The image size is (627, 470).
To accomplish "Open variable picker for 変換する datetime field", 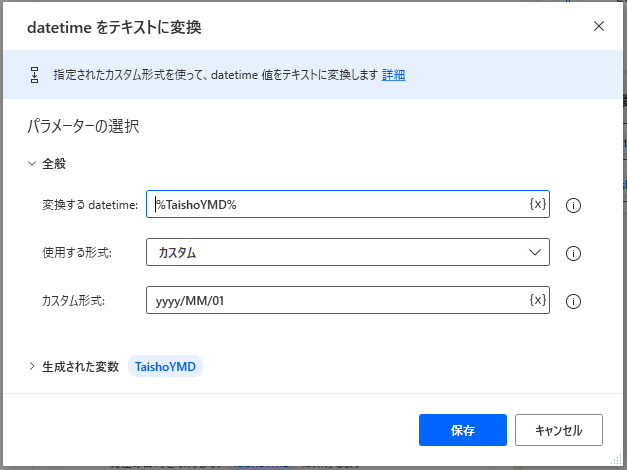I will [537, 204].
